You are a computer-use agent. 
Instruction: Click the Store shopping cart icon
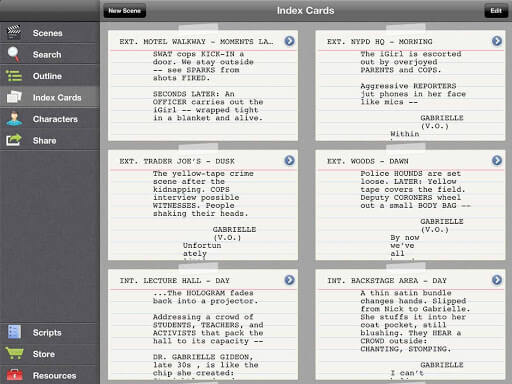[14, 353]
